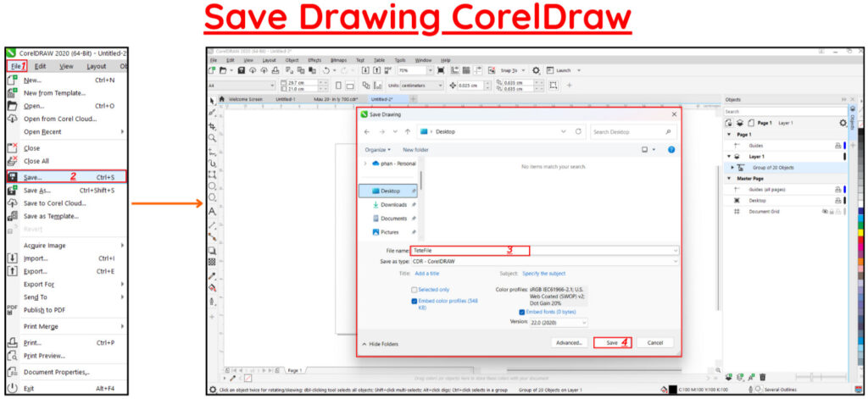Select the Interactive Fill tool

coord(212,288)
